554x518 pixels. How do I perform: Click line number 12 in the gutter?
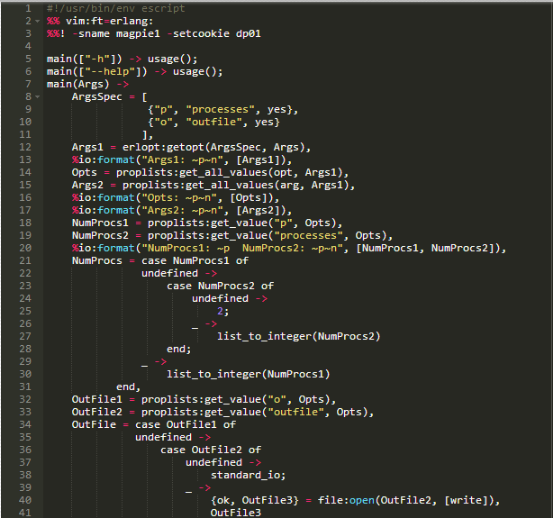(x=25, y=147)
